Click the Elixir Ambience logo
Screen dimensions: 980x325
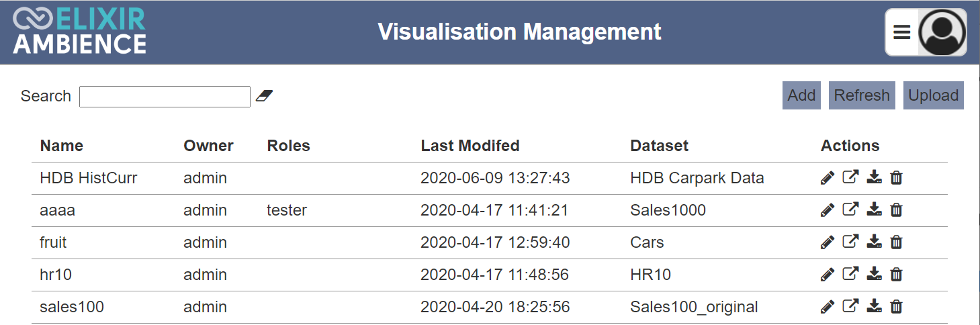tap(79, 32)
